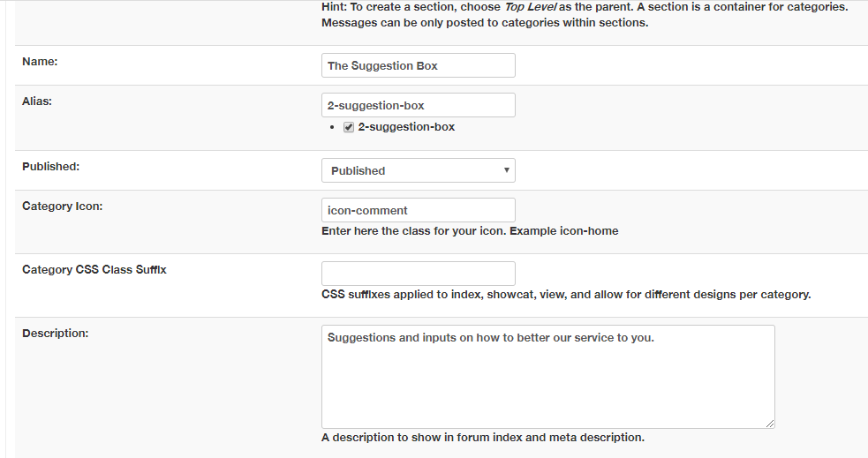868x458 pixels.
Task: Click the "Description:" field label
Action: tap(55, 333)
